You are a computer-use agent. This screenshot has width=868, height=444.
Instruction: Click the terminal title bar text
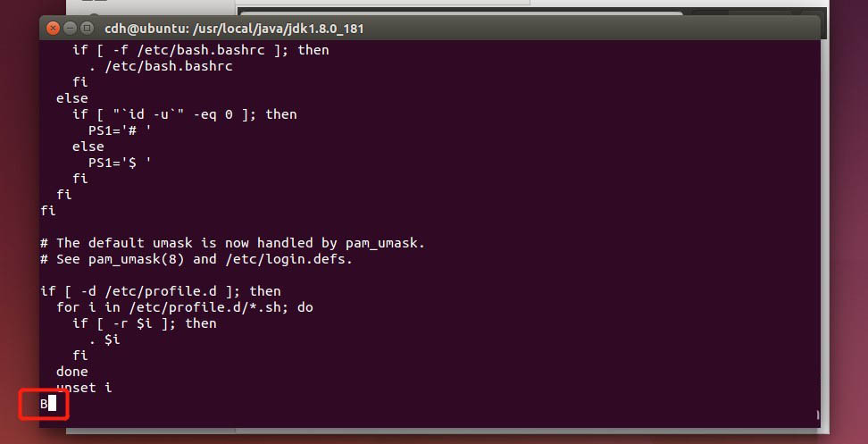coord(234,29)
